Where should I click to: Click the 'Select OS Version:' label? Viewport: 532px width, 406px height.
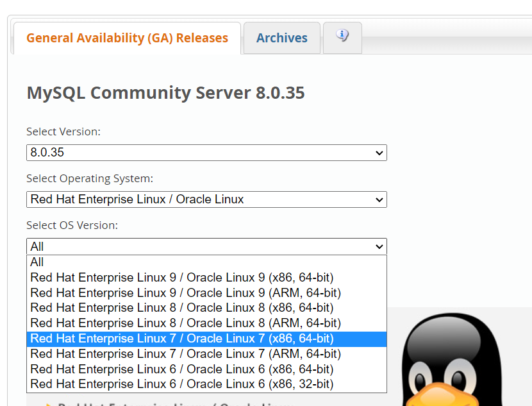pos(72,225)
